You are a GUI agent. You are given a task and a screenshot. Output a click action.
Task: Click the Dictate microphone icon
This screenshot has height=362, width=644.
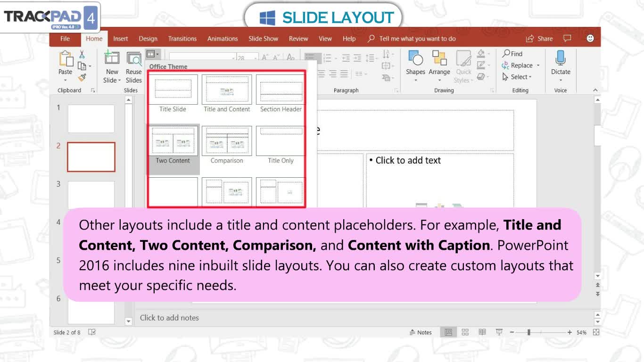click(x=561, y=58)
